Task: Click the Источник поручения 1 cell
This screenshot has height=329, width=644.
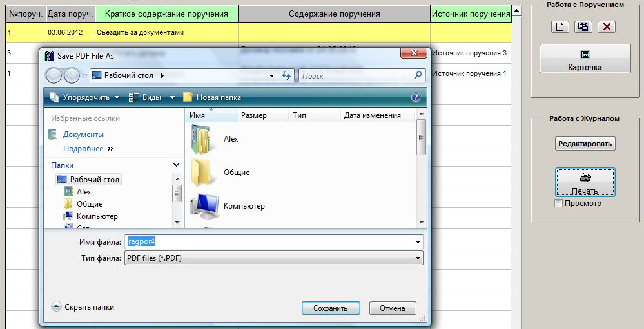Action: tap(471, 73)
